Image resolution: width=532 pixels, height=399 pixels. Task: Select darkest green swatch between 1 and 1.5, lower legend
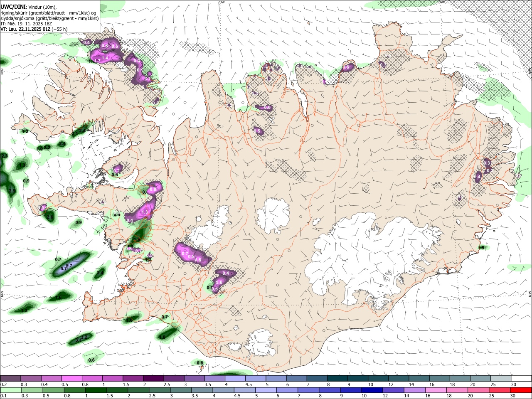[x=95, y=390]
